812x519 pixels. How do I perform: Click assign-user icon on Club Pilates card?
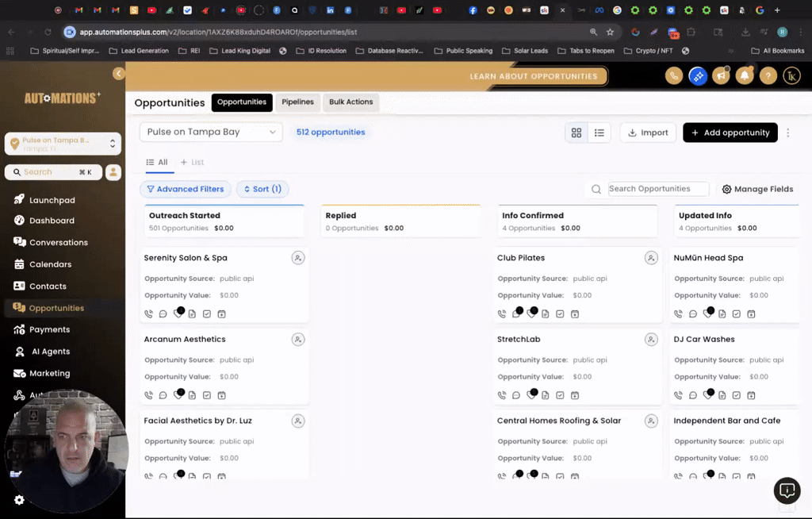click(651, 258)
